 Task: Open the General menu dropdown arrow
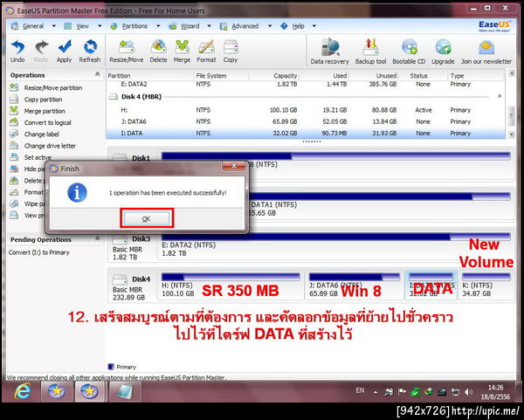coord(53,26)
